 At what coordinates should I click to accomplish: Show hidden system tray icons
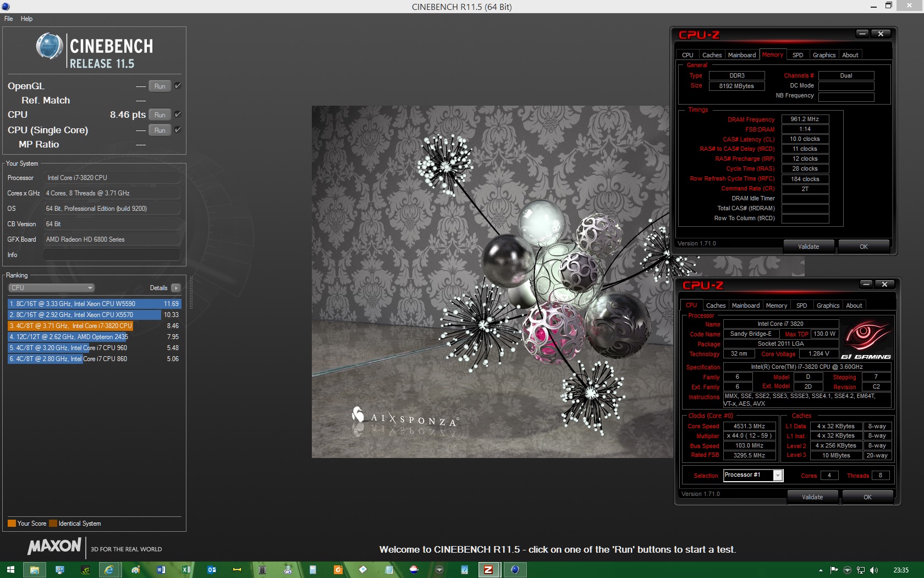(821, 570)
